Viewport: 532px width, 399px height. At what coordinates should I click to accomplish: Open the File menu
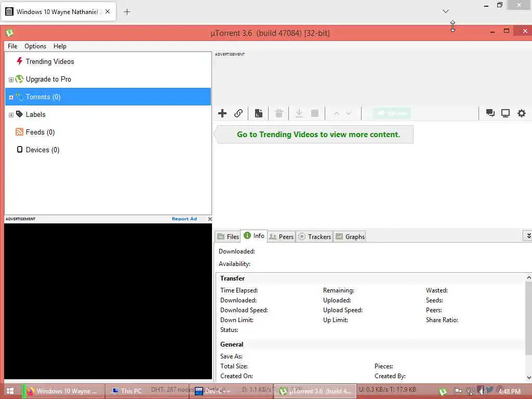pyautogui.click(x=12, y=46)
